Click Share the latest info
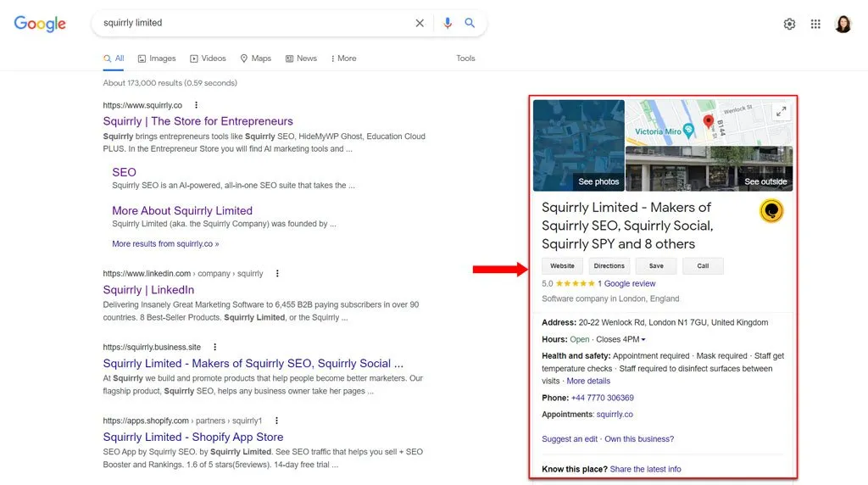 pos(645,469)
